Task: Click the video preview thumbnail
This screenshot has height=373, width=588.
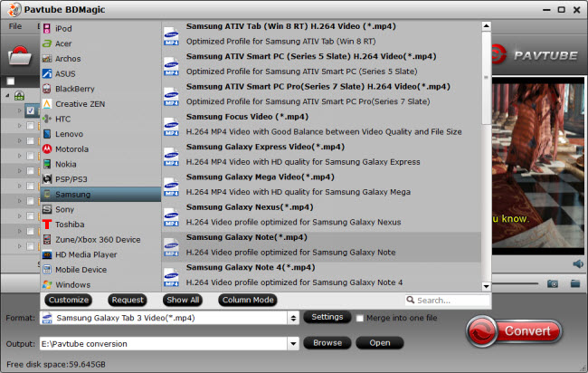Action: pyautogui.click(x=538, y=165)
